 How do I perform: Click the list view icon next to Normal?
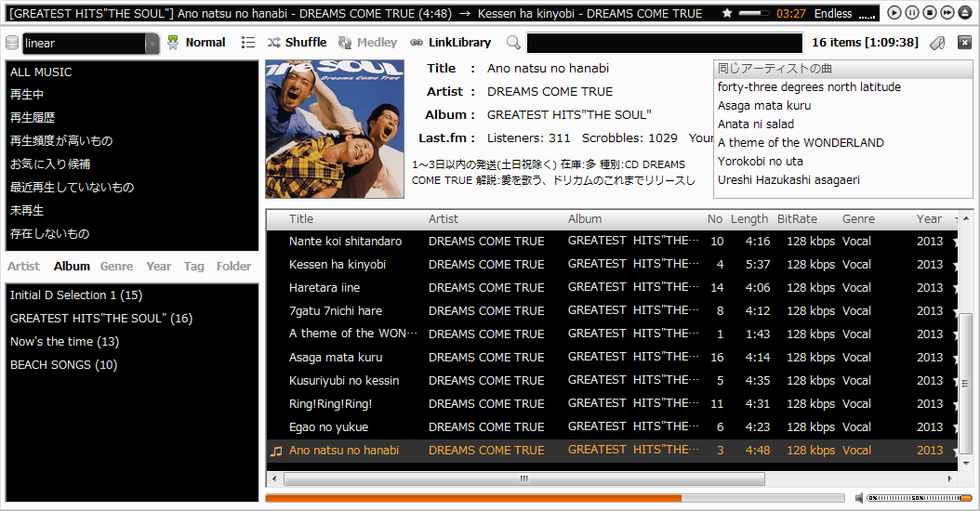[248, 43]
